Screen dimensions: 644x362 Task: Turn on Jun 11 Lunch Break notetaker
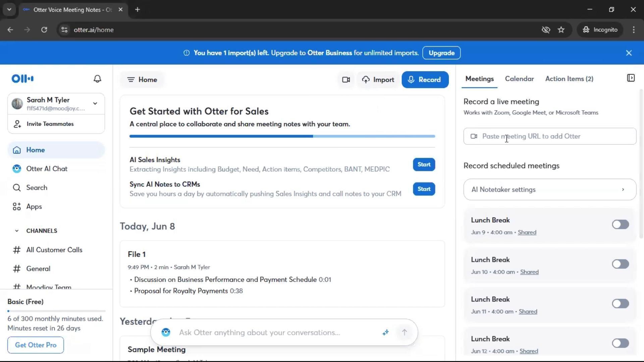[620, 304]
